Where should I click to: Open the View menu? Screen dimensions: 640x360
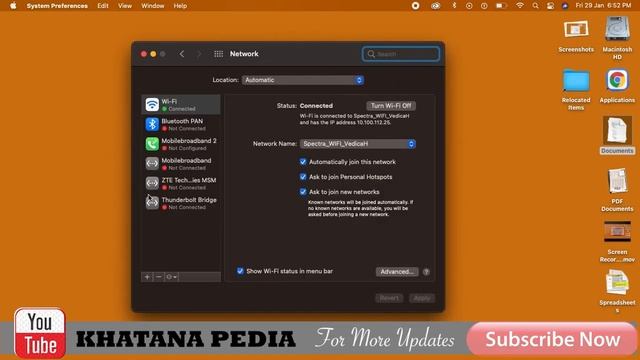(x=125, y=6)
